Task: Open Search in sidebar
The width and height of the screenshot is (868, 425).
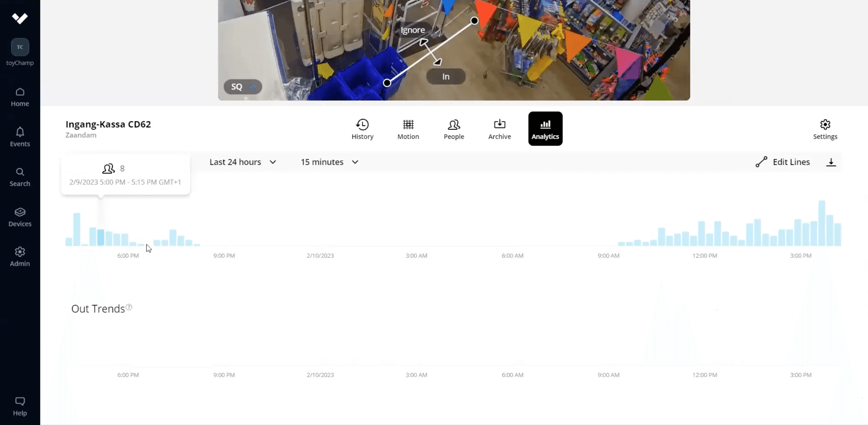Action: coord(20,177)
